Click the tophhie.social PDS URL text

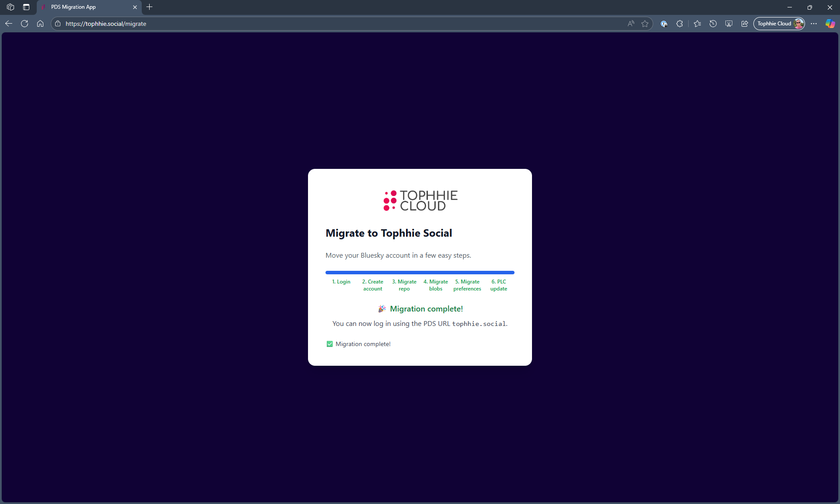479,324
